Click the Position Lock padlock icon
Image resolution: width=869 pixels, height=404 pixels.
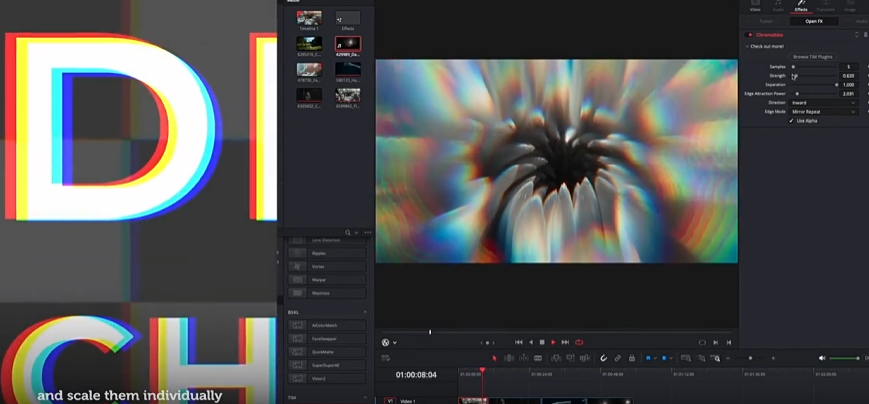tap(631, 358)
